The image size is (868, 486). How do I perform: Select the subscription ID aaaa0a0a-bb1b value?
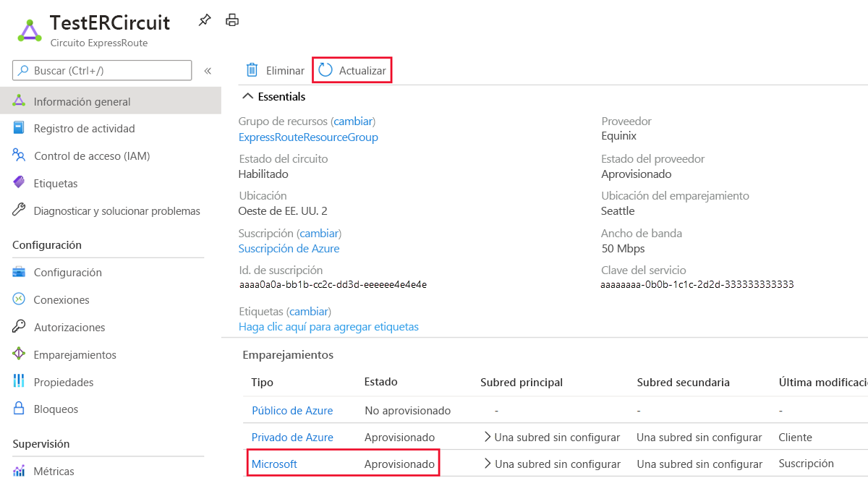pos(333,285)
